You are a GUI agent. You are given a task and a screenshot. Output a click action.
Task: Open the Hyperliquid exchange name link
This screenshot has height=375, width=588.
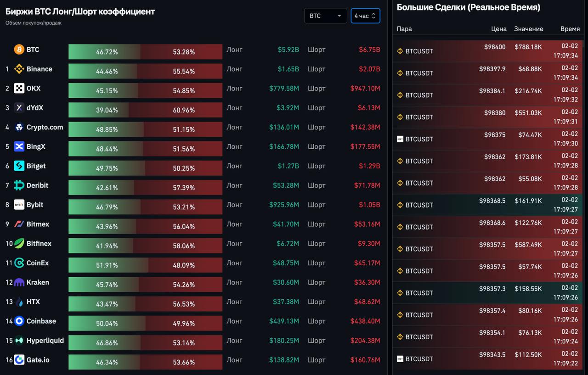point(45,341)
